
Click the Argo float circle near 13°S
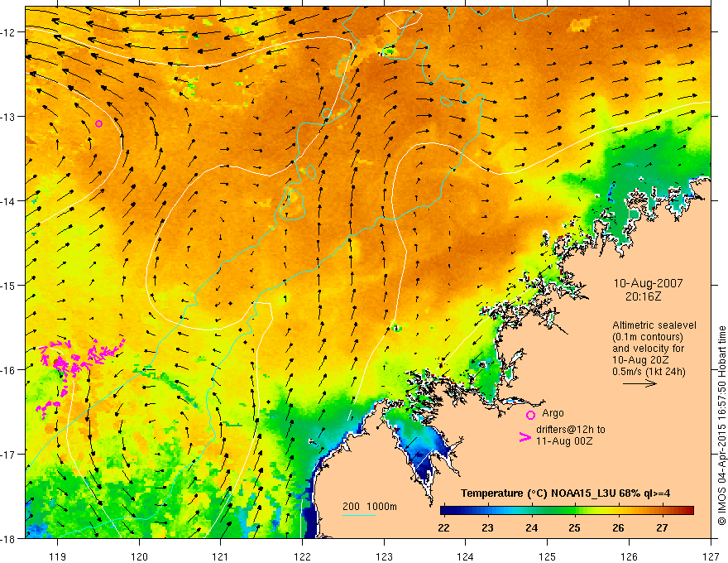(x=99, y=123)
